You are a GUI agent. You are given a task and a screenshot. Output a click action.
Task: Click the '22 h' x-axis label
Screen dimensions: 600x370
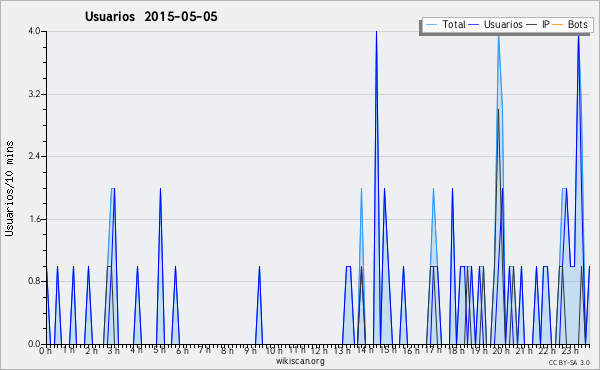(x=546, y=350)
